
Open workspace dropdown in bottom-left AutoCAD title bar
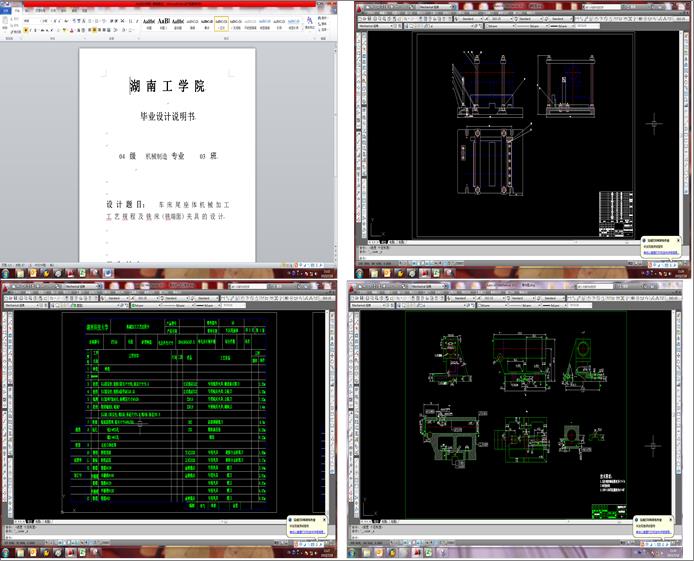click(x=82, y=286)
